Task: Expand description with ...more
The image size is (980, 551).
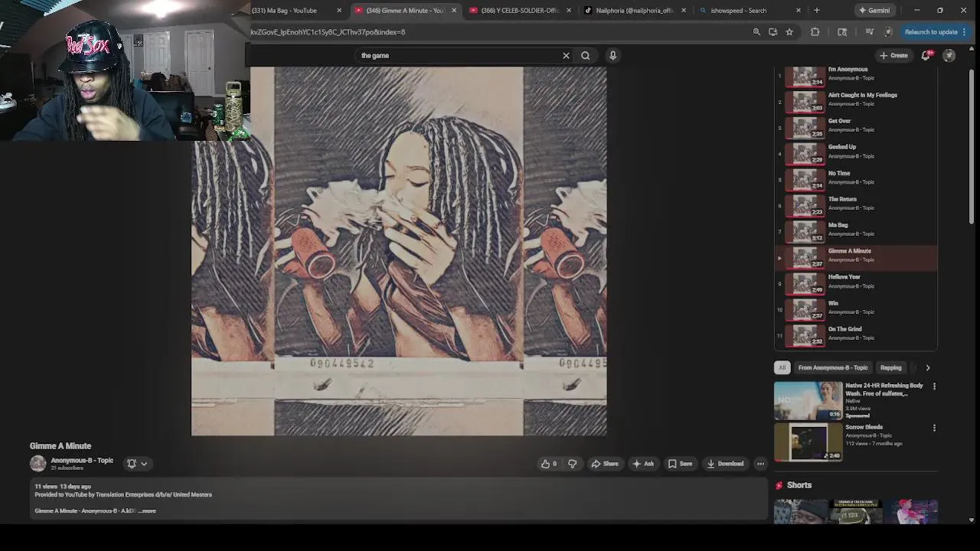Action: coord(148,510)
